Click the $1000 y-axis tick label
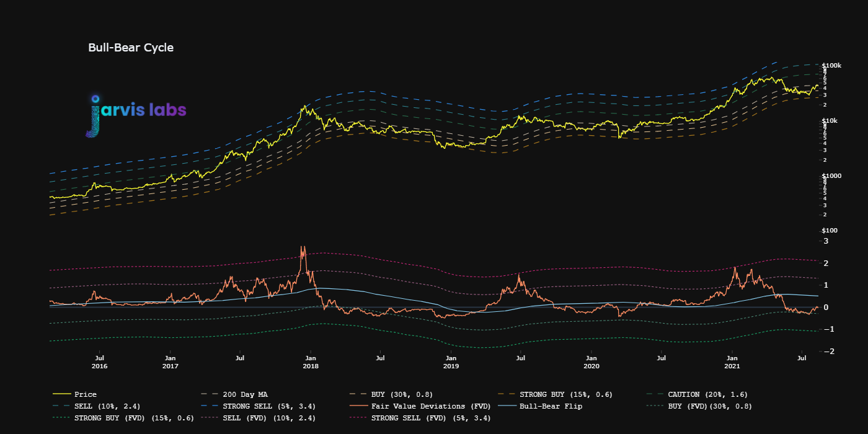This screenshot has width=868, height=434. (831, 175)
